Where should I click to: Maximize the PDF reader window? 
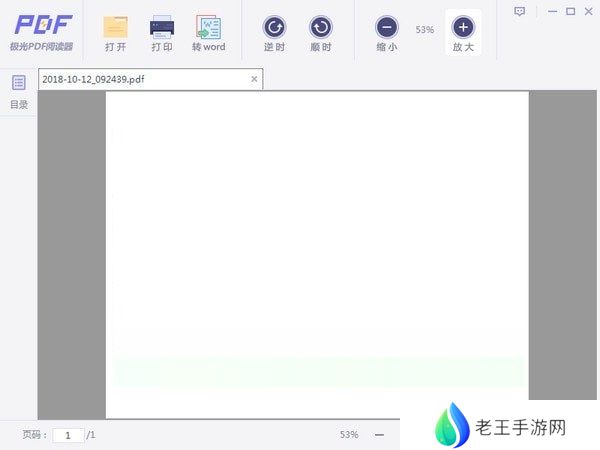pyautogui.click(x=571, y=11)
